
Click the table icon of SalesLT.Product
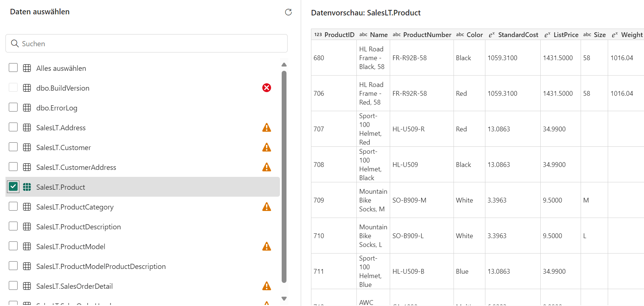point(27,187)
